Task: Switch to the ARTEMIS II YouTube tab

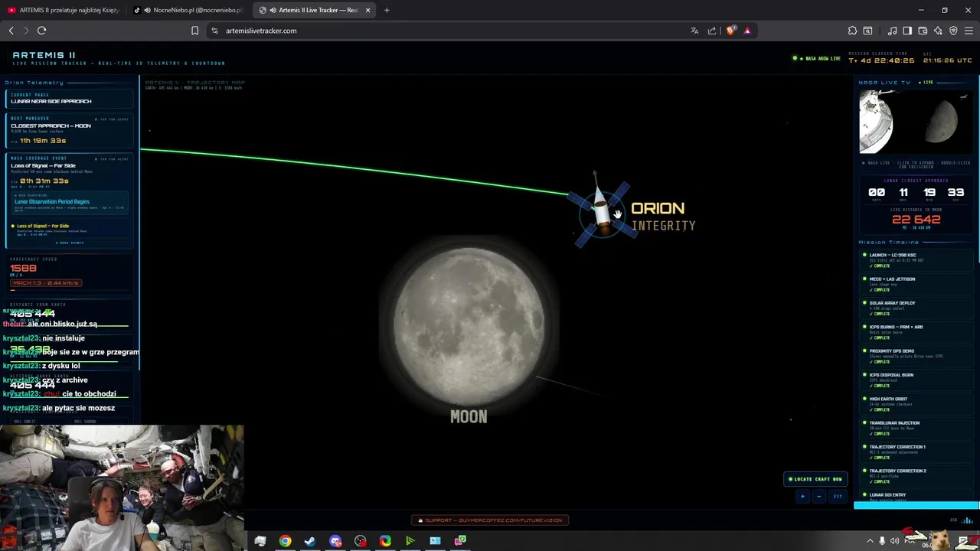Action: (x=63, y=10)
